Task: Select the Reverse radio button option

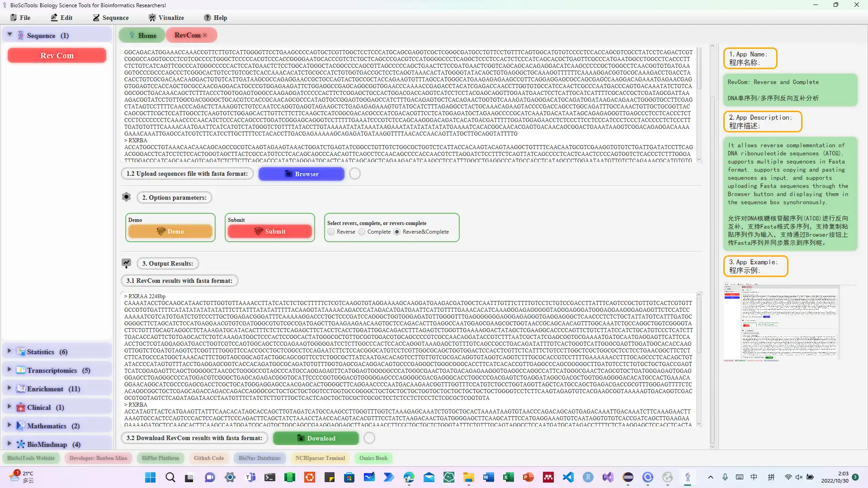Action: click(x=331, y=232)
